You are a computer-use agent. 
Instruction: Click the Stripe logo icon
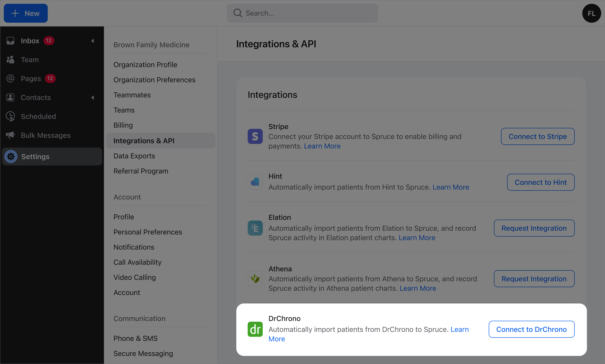pos(255,136)
